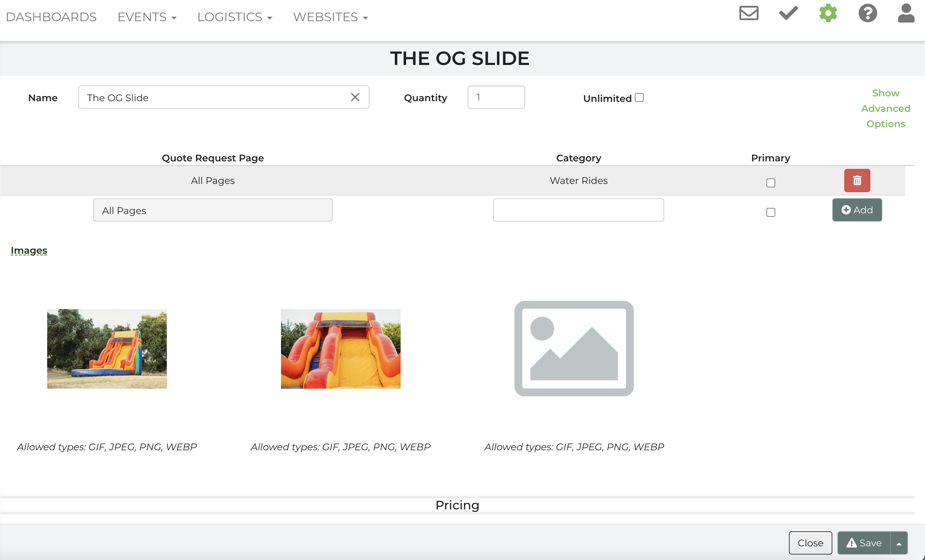The width and height of the screenshot is (925, 560).
Task: Expand the Events dropdown menu
Action: [147, 17]
